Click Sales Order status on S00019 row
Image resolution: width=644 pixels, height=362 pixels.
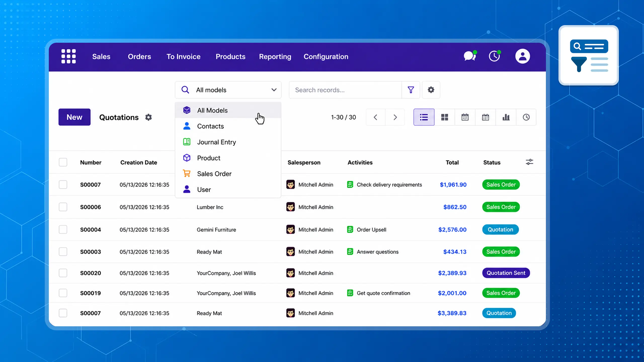[x=501, y=293]
